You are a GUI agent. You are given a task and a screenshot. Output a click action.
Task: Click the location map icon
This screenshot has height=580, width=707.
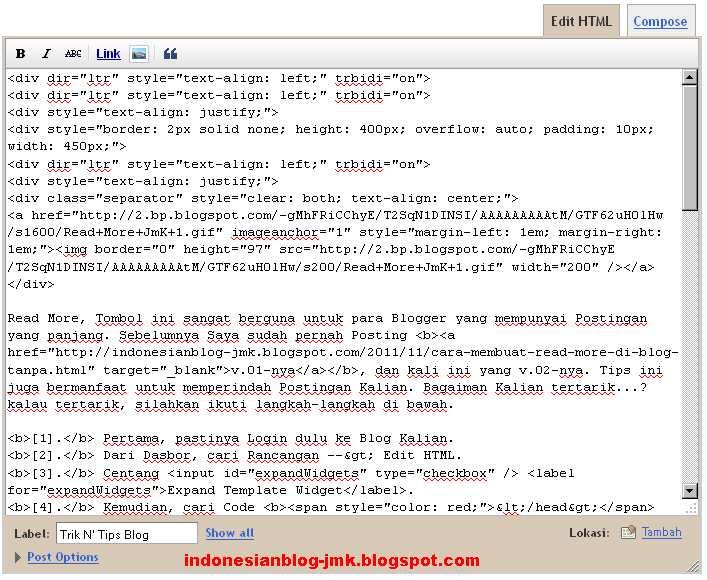(x=628, y=533)
